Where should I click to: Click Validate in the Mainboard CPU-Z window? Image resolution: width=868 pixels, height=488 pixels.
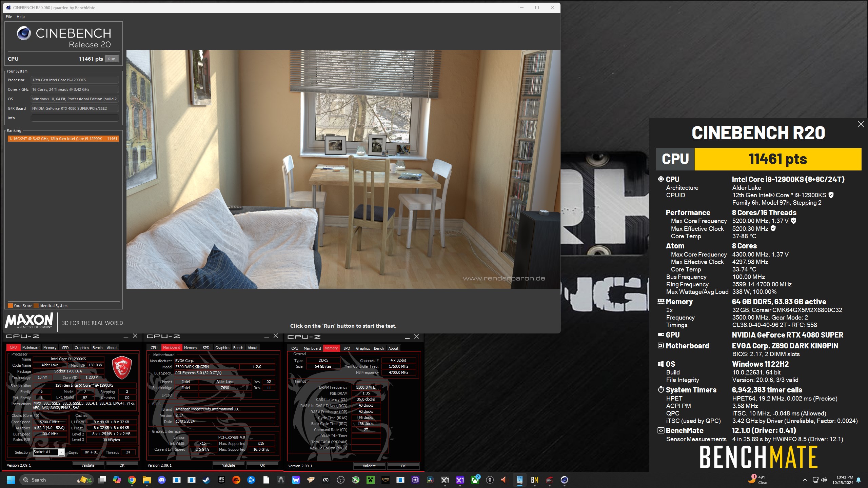(229, 465)
